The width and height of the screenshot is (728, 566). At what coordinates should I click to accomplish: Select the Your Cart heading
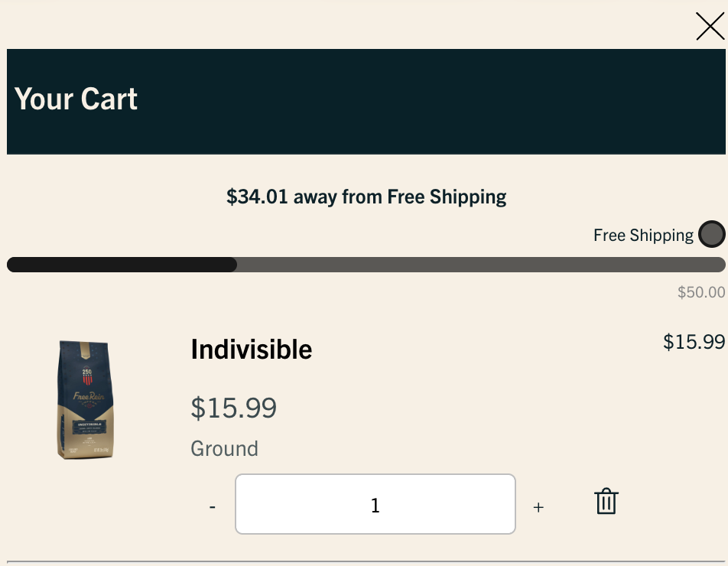[x=76, y=99]
